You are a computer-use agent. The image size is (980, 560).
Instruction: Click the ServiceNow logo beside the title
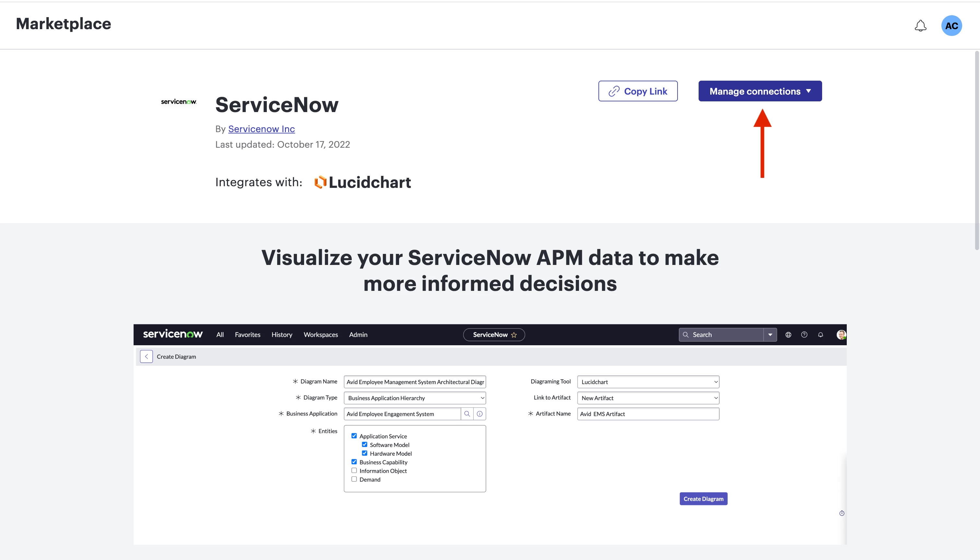pos(179,102)
